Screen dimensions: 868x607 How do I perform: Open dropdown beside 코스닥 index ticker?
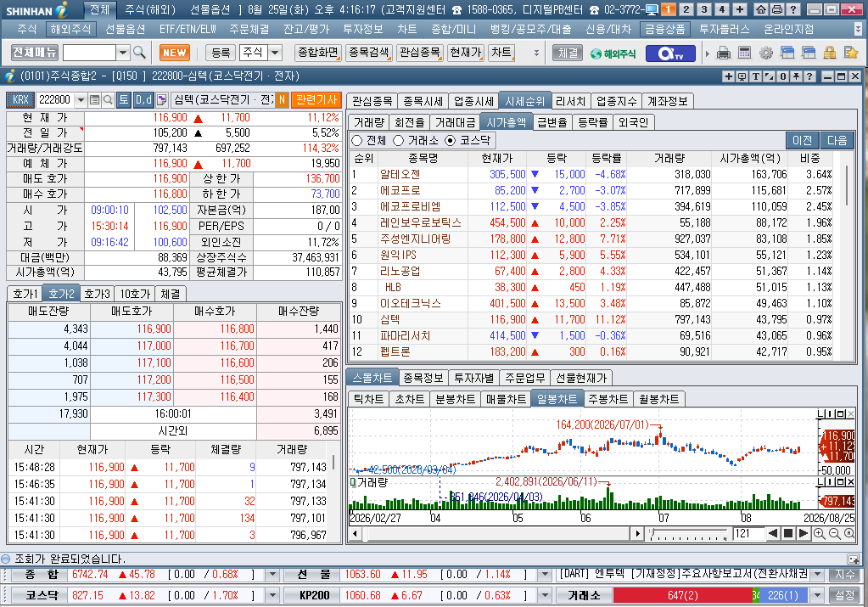pos(272,595)
